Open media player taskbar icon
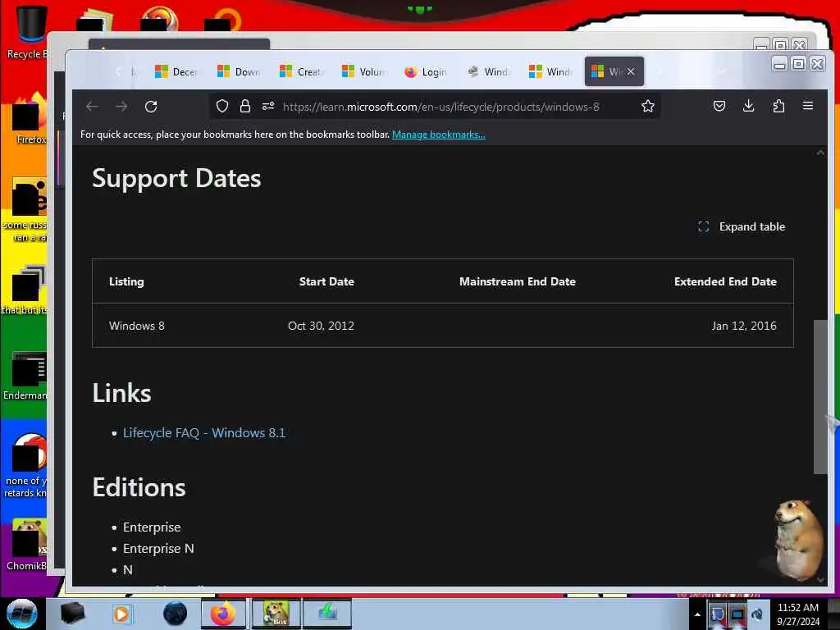 pos(121,614)
